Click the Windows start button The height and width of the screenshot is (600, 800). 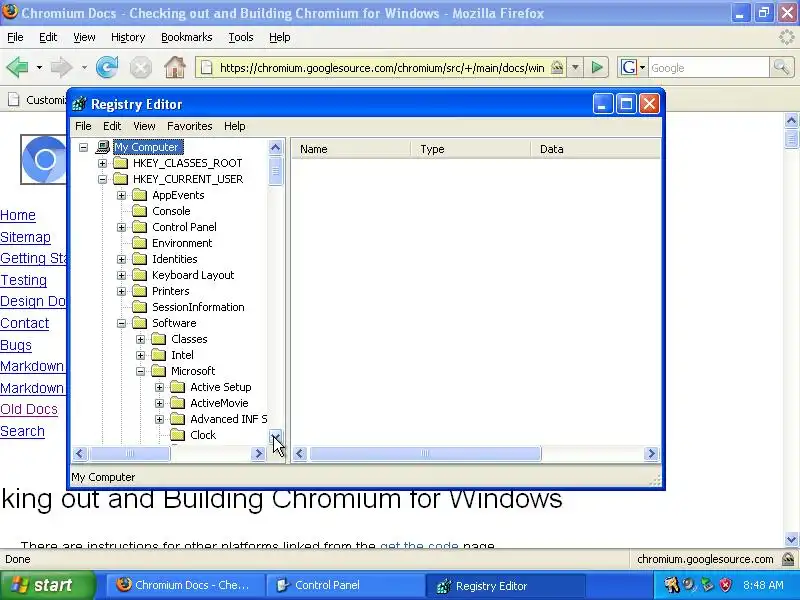pyautogui.click(x=47, y=585)
